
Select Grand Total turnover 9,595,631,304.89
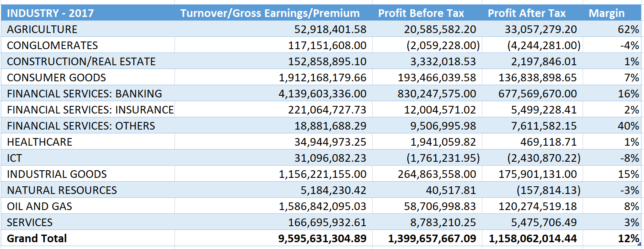pos(322,238)
